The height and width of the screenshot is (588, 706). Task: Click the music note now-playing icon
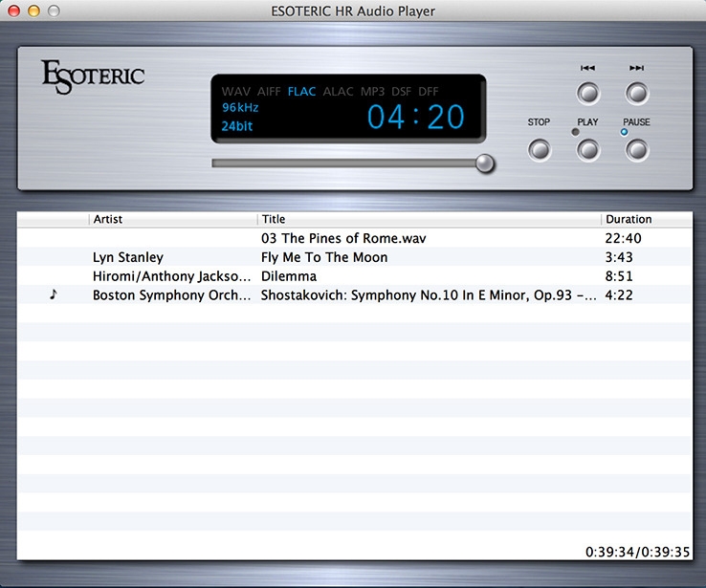point(54,295)
